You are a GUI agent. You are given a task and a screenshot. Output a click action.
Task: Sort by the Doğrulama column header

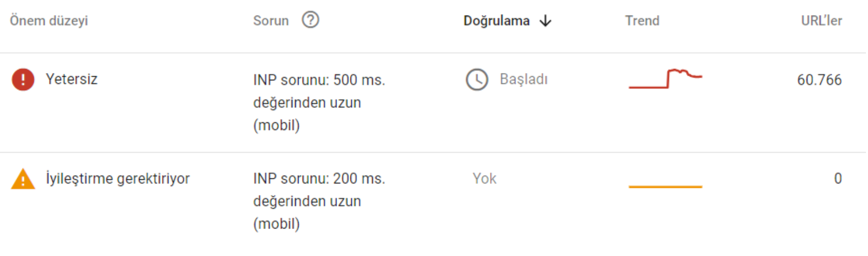[x=496, y=21]
